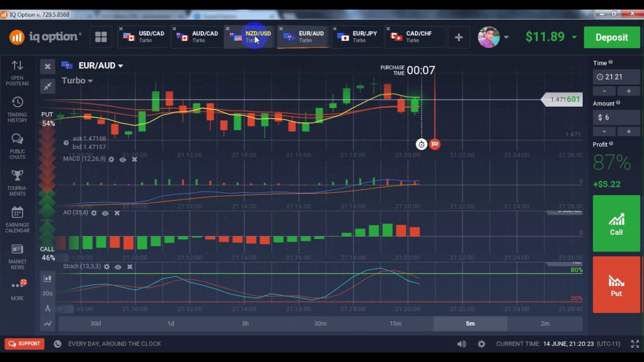Open the profile avatar picture

(x=489, y=37)
